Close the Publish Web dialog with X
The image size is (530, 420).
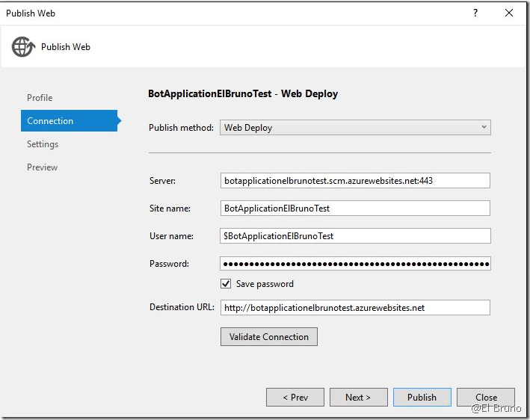[509, 13]
